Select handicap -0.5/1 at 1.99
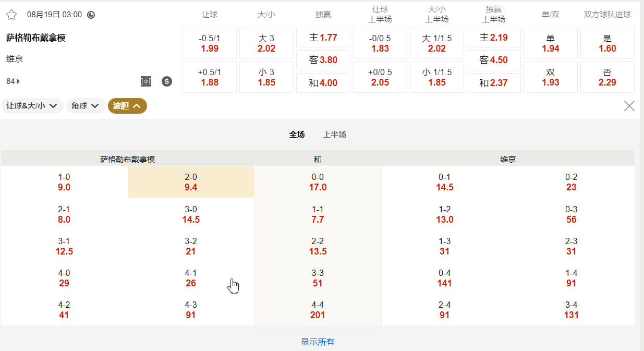This screenshot has height=351, width=644. pos(210,43)
